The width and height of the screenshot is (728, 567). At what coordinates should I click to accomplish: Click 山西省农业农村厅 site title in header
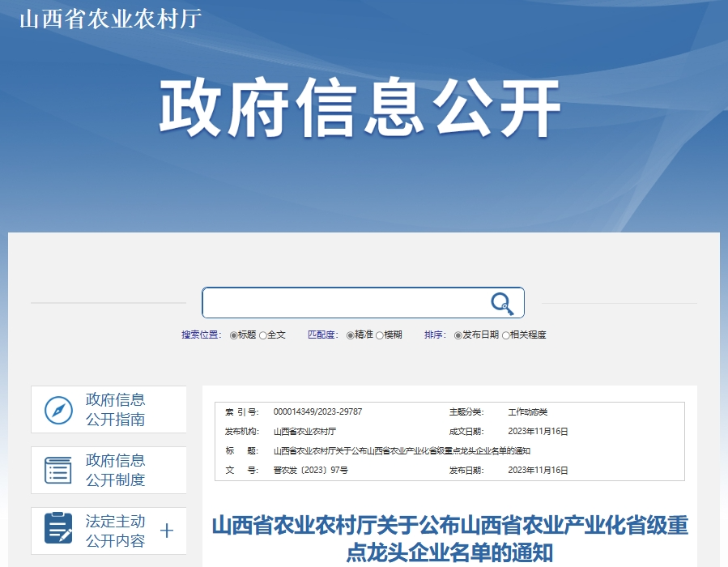click(109, 19)
